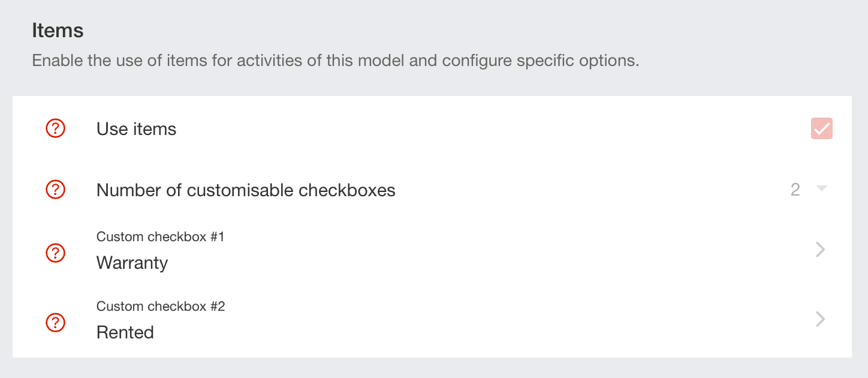Open help for Number of customisable checkboxes
This screenshot has width=868, height=378.
(56, 190)
